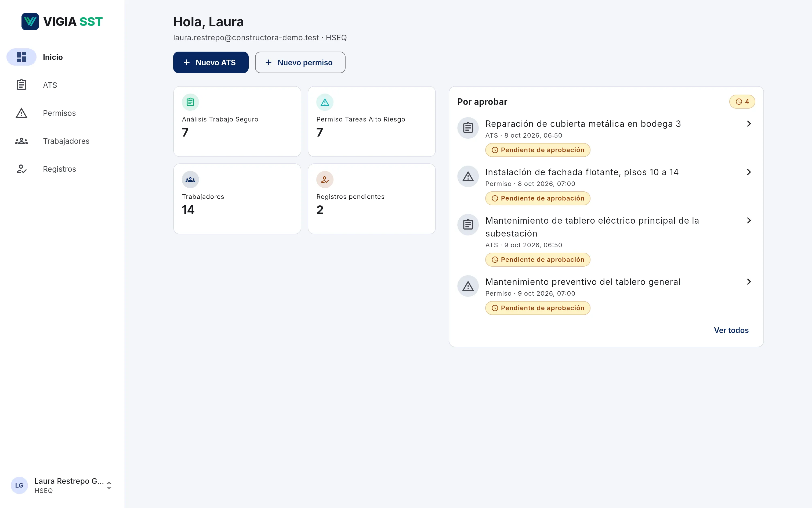Open the Registros person-check icon in sidebar

pos(21,169)
